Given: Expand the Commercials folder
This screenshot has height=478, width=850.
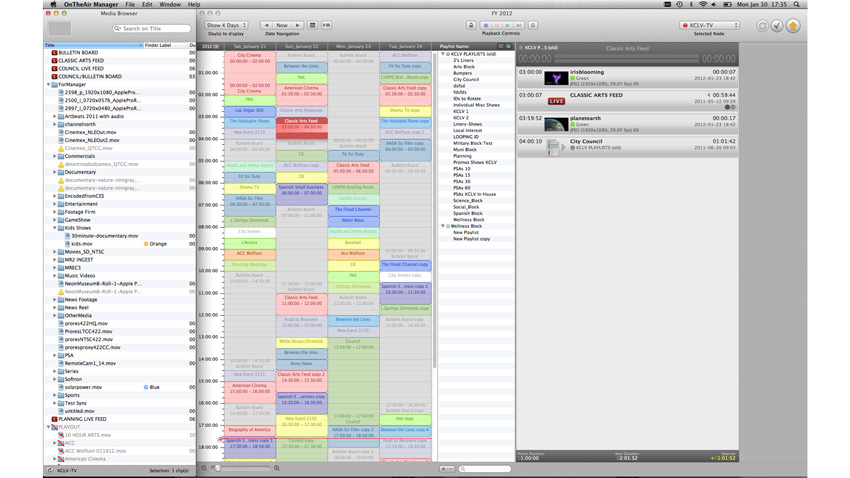Looking at the screenshot, I should (54, 156).
